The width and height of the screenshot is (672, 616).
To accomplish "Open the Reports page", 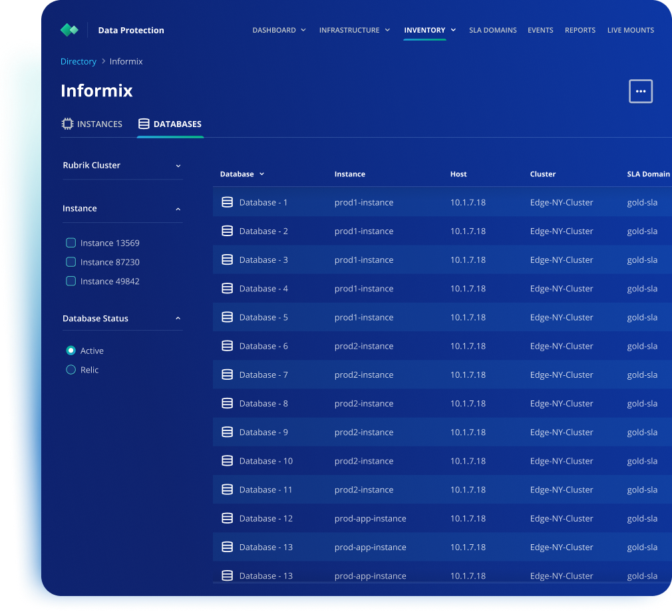I will [x=580, y=30].
